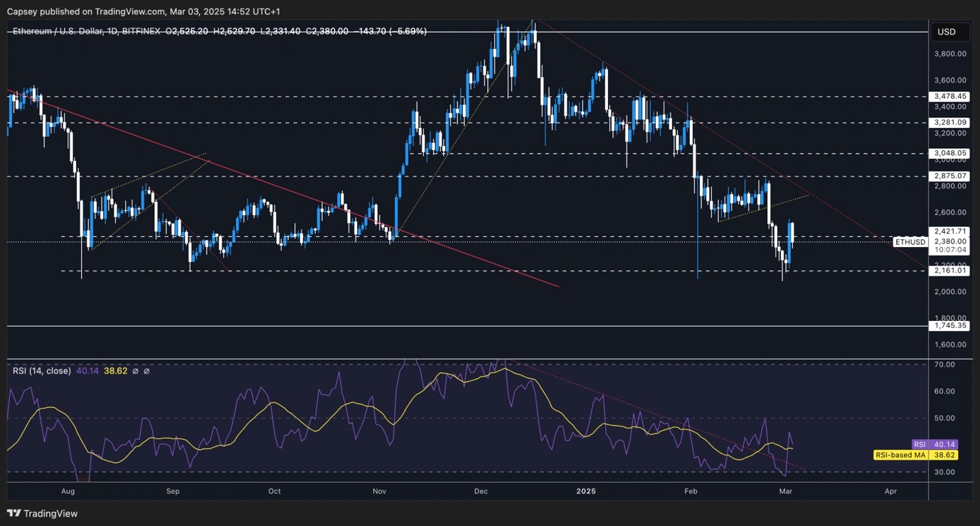Click the current price 2,380.00 label
The width and height of the screenshot is (980, 526).
pos(950,241)
